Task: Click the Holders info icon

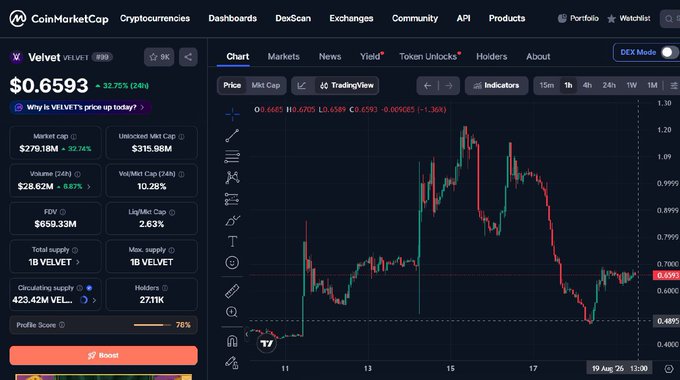Action: (x=165, y=288)
